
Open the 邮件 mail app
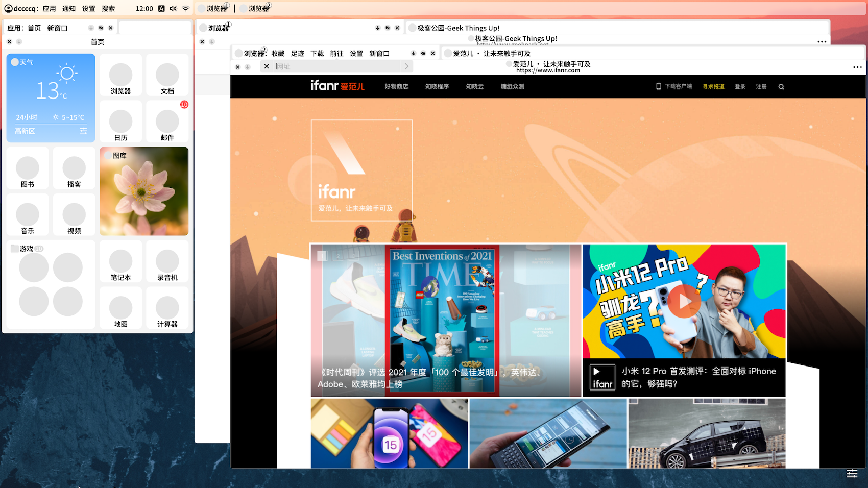point(167,121)
